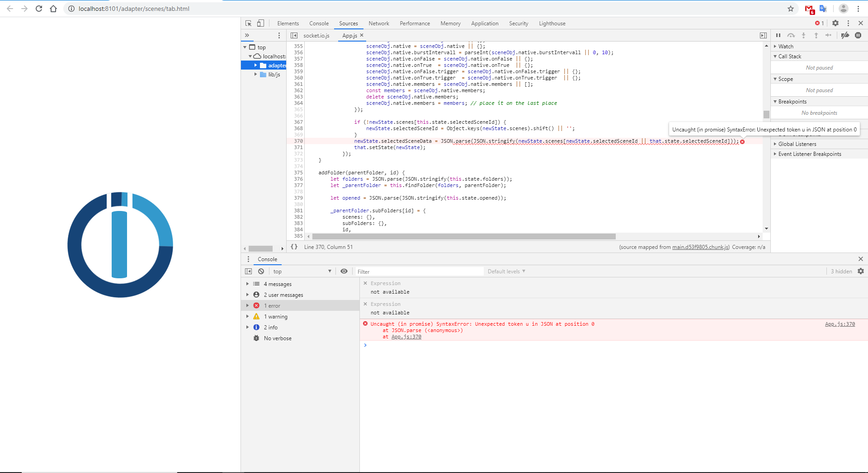Select the socket.io.js file tab
Viewport: 868px width, 473px height.
pos(316,35)
